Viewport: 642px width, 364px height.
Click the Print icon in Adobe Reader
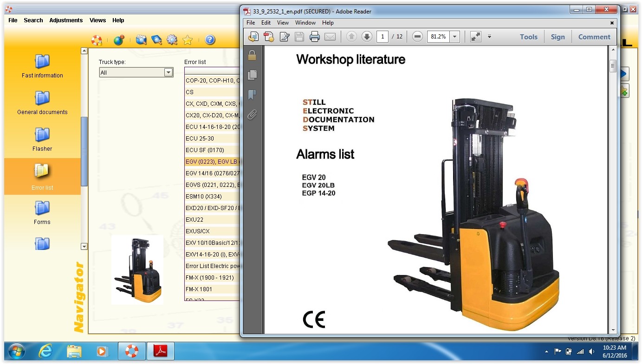point(315,37)
